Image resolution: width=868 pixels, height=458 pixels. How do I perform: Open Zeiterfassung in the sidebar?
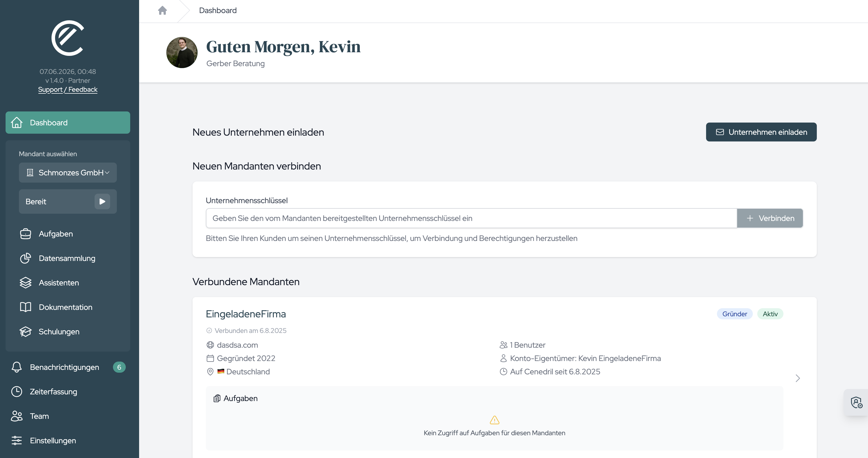pos(68,391)
